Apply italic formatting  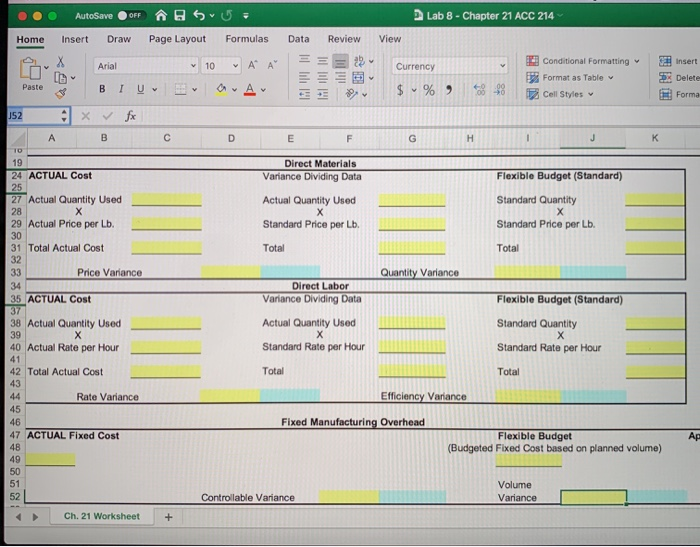click(x=121, y=89)
